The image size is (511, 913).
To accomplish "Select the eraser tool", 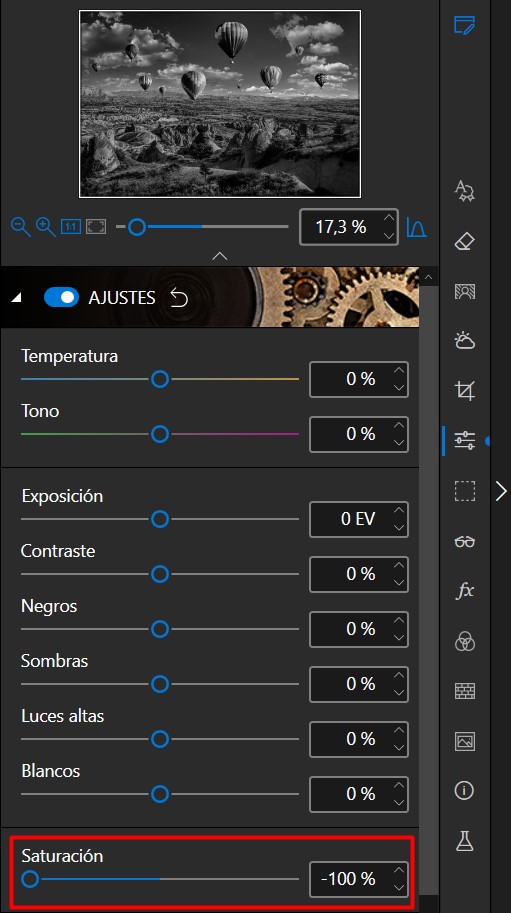I will (464, 241).
